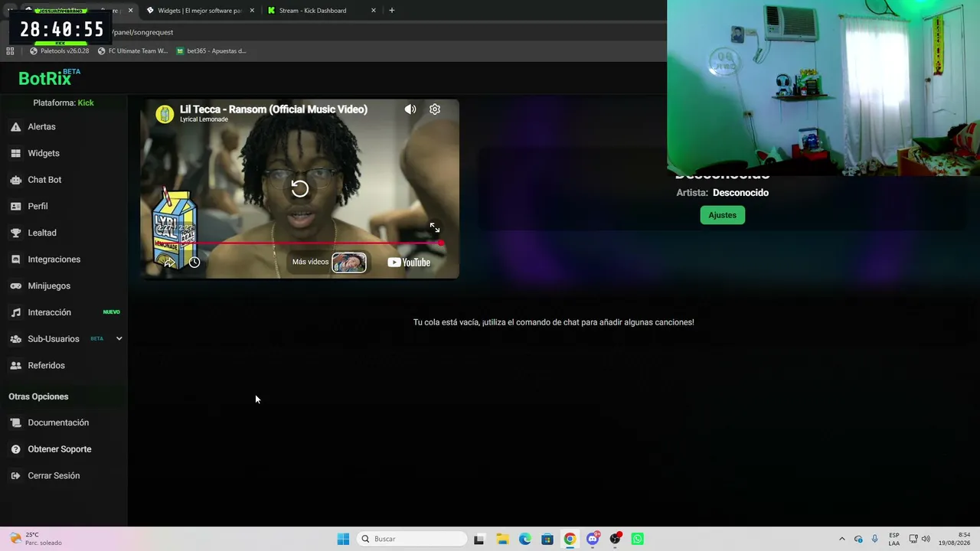Click the Referidos users icon
The image size is (980, 551).
click(15, 366)
